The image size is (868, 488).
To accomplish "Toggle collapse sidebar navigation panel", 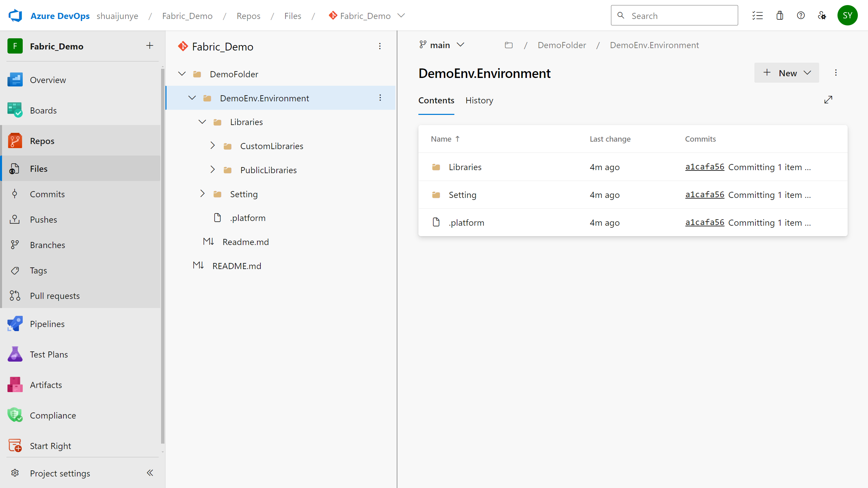I will click(x=151, y=473).
